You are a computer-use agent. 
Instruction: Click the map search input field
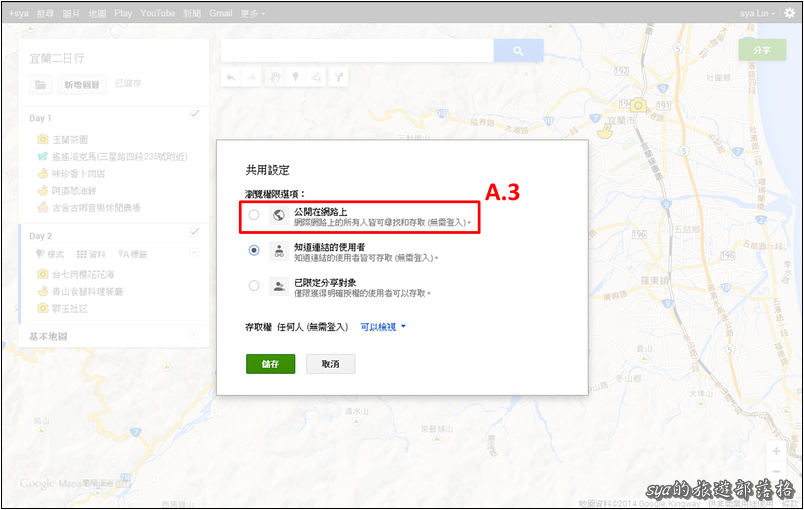coord(357,51)
